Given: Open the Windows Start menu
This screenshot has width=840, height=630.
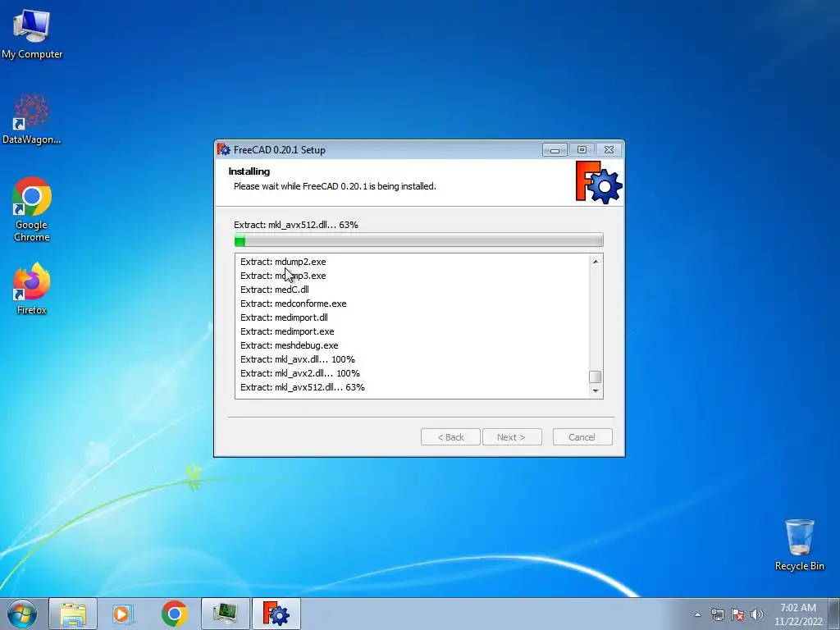Looking at the screenshot, I should 22,614.
